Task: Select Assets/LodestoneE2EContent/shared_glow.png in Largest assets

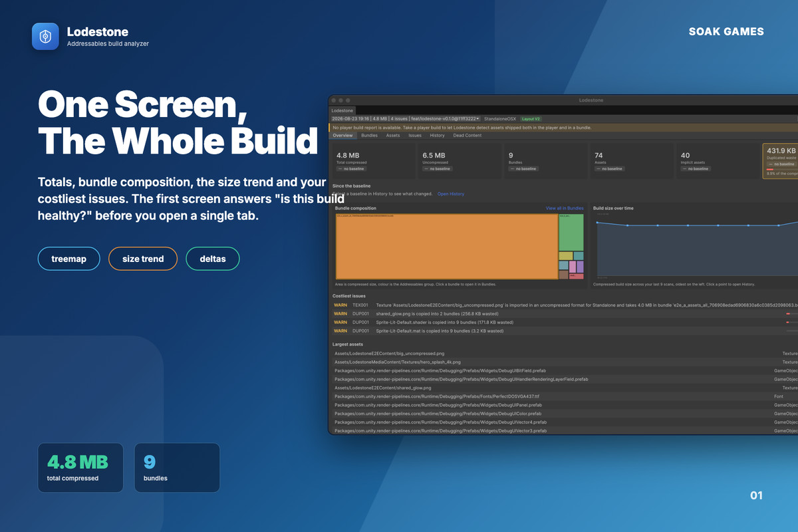Action: pos(564,388)
